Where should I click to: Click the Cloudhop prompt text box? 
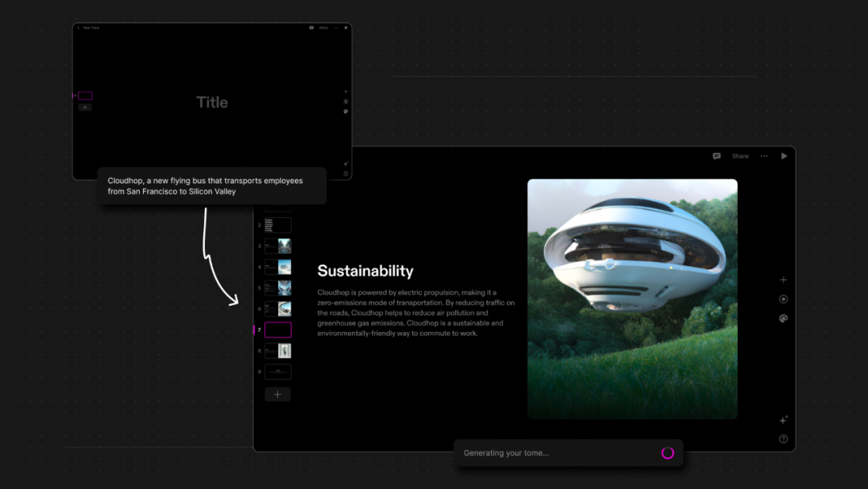pyautogui.click(x=212, y=186)
